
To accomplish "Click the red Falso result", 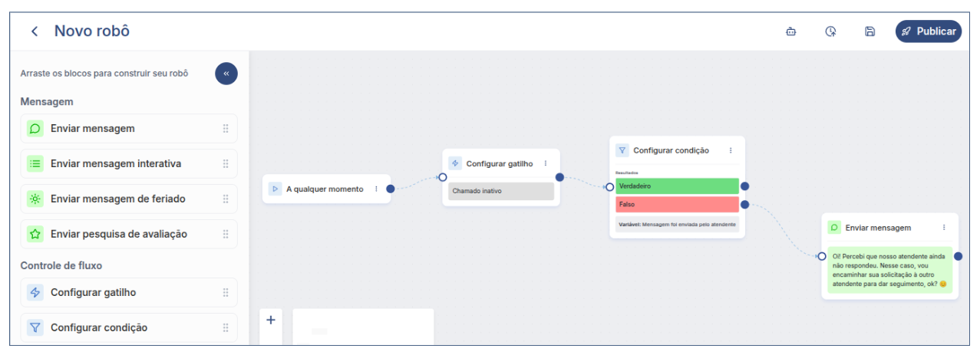I will point(676,205).
